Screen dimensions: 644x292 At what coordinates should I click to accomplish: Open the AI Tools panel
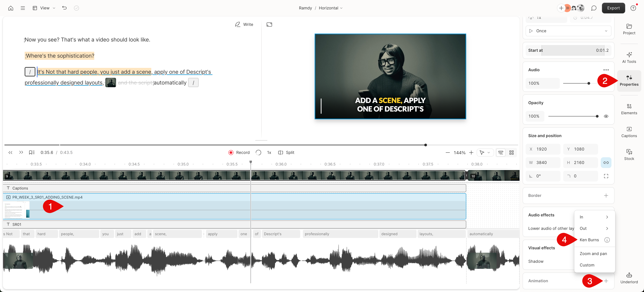629,57
